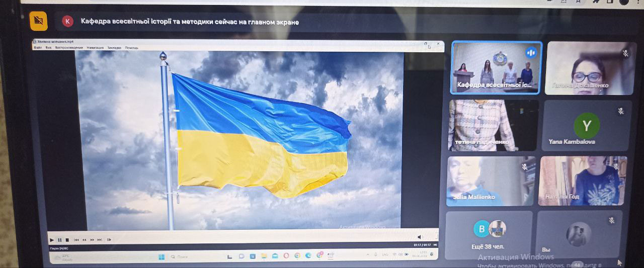Show hidden tray icons with the taskbar chevron
This screenshot has height=268, width=644.
pyautogui.click(x=368, y=254)
